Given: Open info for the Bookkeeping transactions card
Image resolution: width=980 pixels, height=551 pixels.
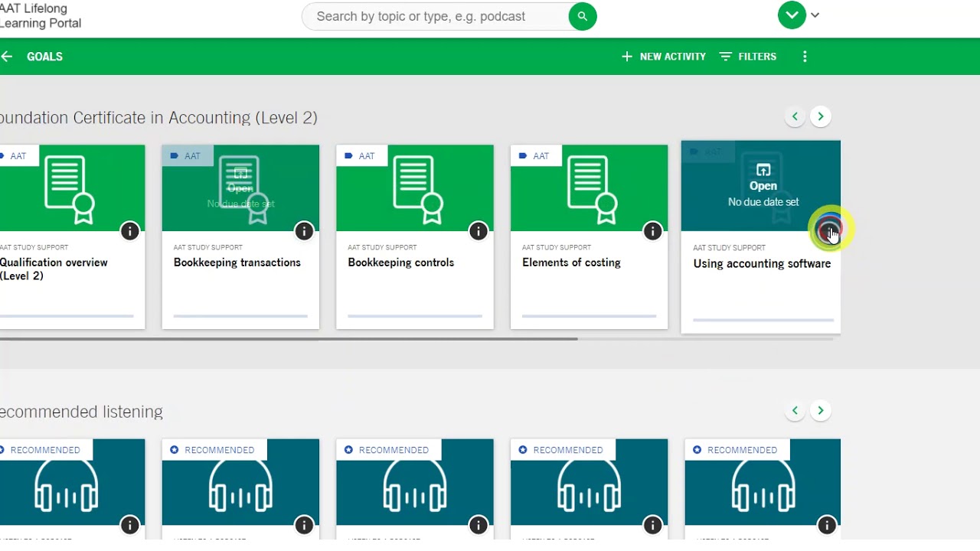Looking at the screenshot, I should 304,230.
